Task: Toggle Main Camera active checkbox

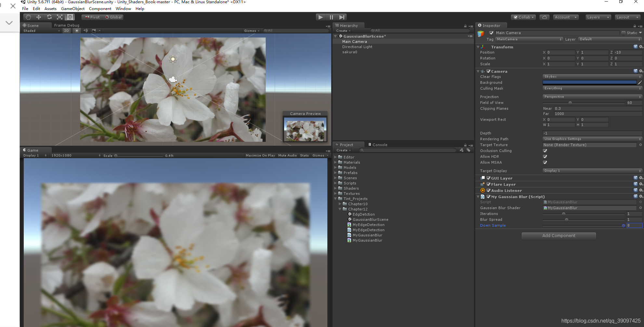Action: [x=492, y=33]
